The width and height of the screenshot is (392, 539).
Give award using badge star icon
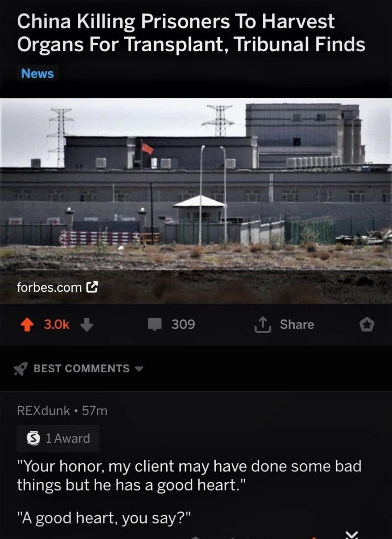[x=367, y=325]
